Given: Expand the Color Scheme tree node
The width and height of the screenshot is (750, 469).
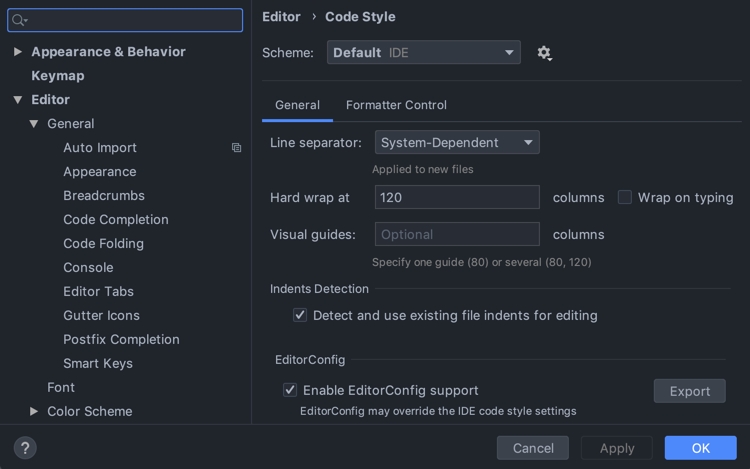Looking at the screenshot, I should (34, 411).
